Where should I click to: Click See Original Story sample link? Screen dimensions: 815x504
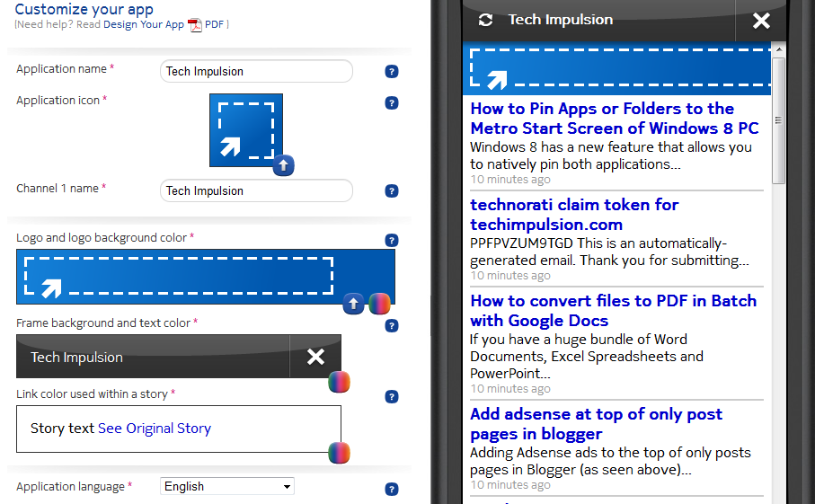click(x=155, y=429)
